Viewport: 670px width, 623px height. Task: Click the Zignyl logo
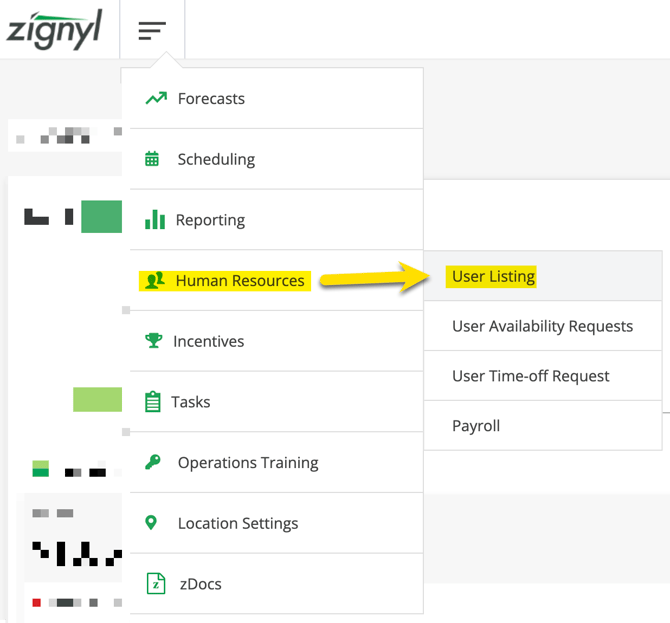(x=54, y=30)
